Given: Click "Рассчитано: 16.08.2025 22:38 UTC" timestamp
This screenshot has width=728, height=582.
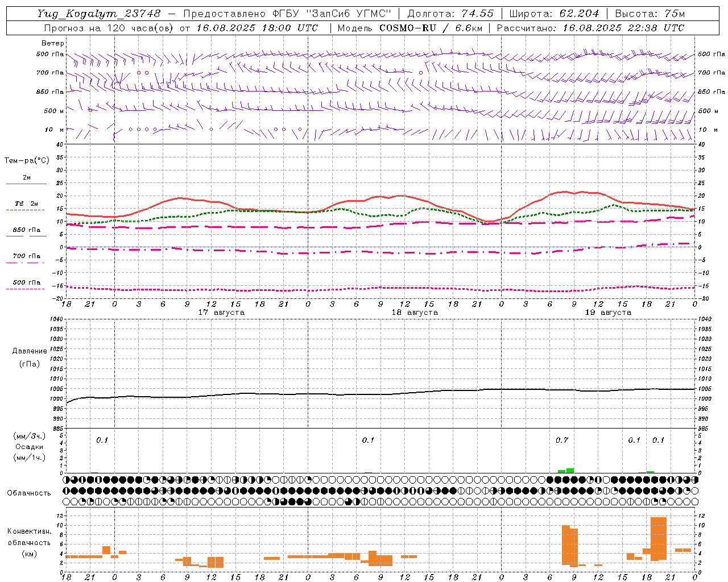Looking at the screenshot, I should point(590,28).
